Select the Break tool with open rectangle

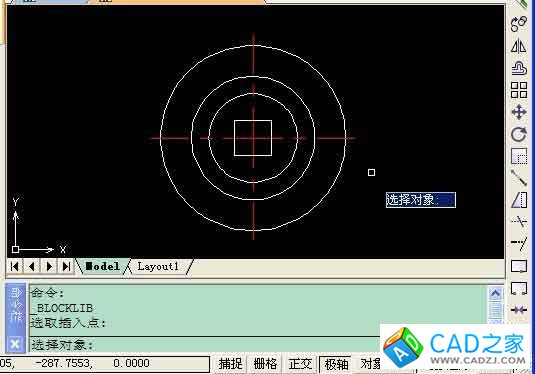coord(519,288)
